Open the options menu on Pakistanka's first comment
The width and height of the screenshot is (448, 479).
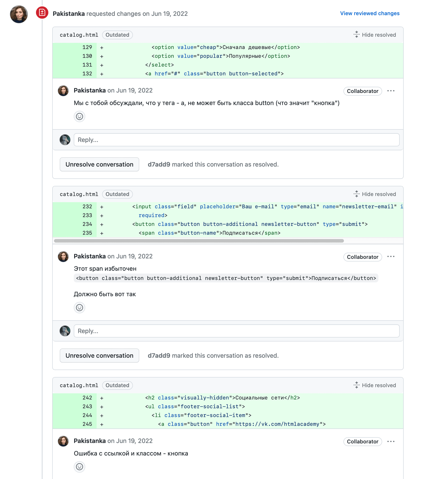[x=391, y=91]
